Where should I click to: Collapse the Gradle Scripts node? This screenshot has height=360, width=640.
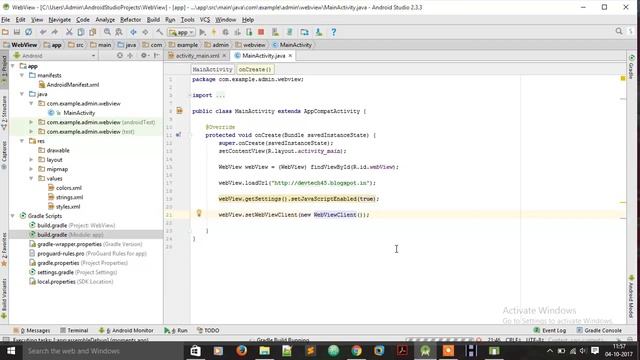tap(13, 216)
